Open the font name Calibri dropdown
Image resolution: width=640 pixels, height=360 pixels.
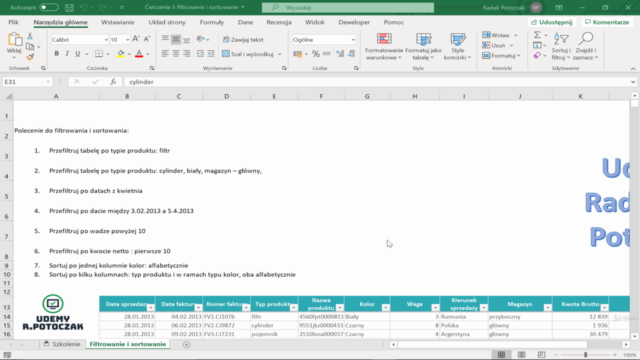coord(106,40)
